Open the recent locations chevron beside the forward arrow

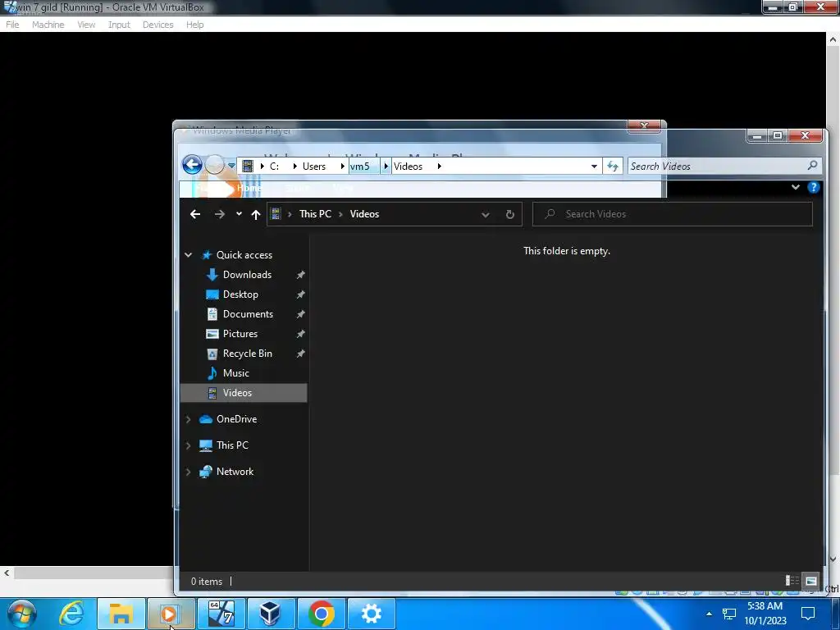click(x=239, y=214)
